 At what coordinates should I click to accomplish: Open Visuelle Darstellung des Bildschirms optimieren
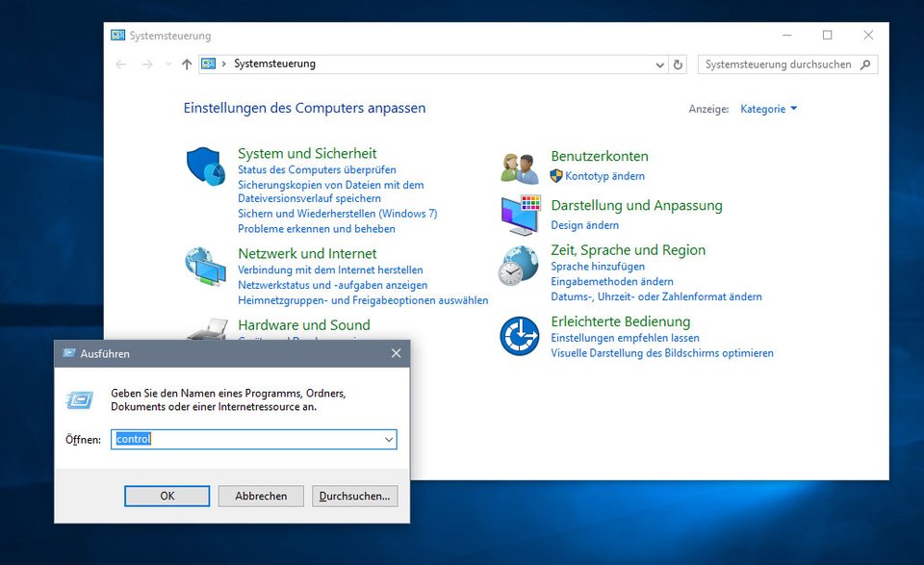pos(662,353)
